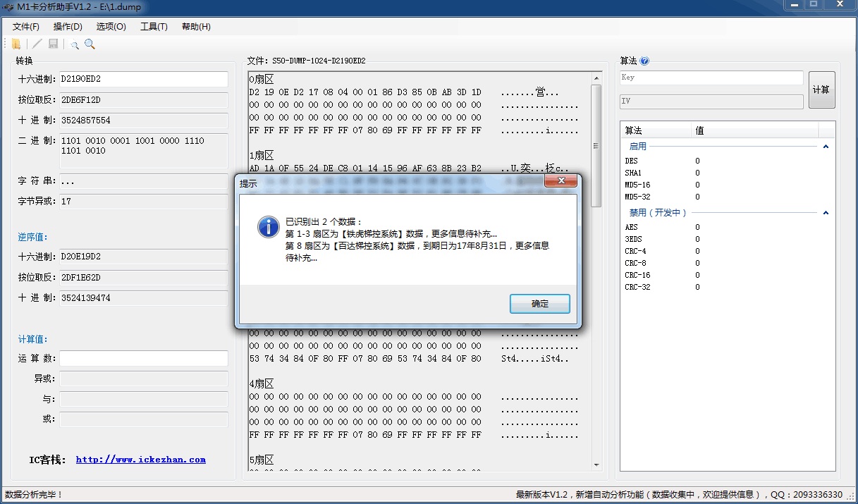This screenshot has height=504, width=858.
Task: Click the 异或 result field
Action: pyautogui.click(x=143, y=379)
